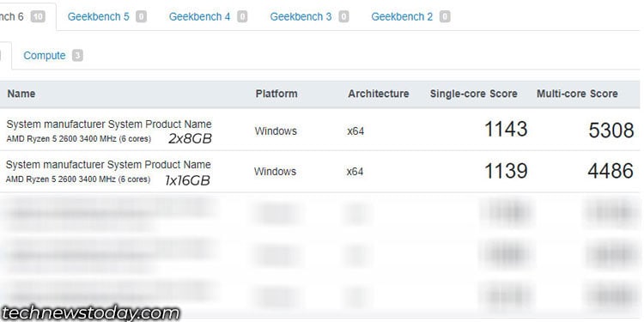Open the system result in the 1x16GB row

(108, 165)
